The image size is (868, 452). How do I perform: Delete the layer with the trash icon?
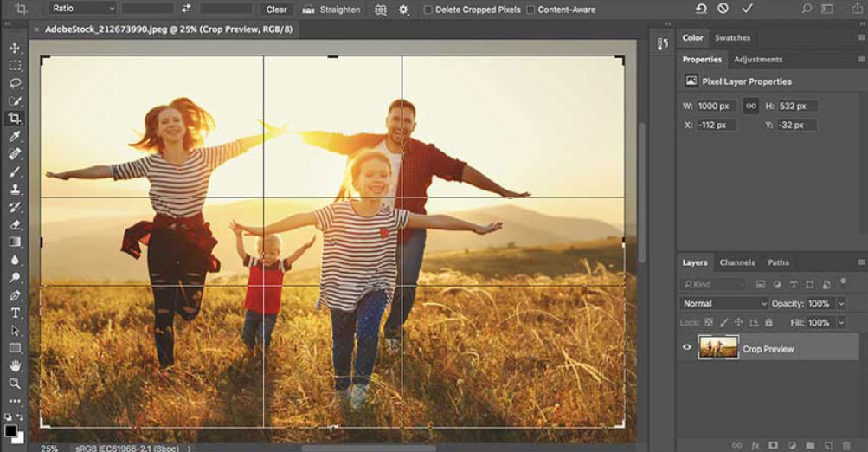[846, 445]
